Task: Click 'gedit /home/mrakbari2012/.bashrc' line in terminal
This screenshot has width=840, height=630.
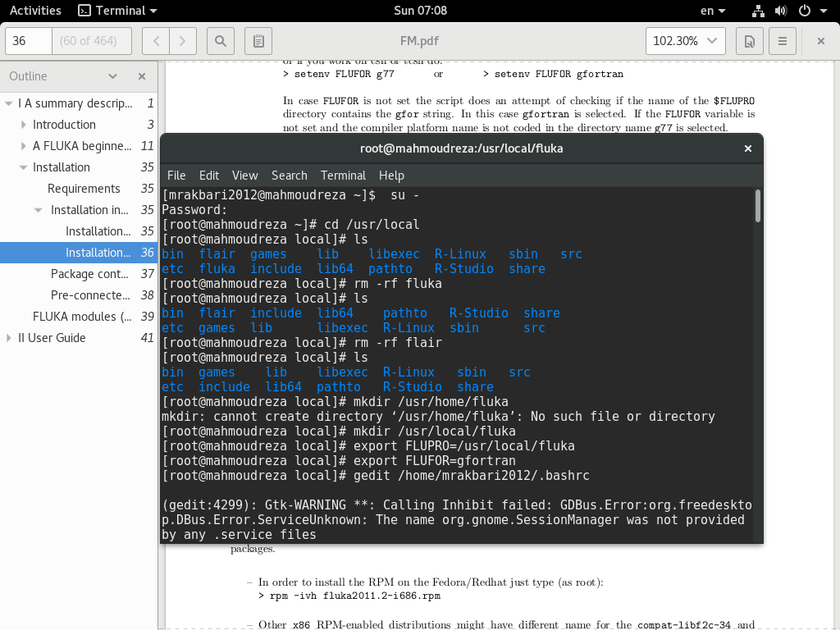Action: tap(472, 476)
